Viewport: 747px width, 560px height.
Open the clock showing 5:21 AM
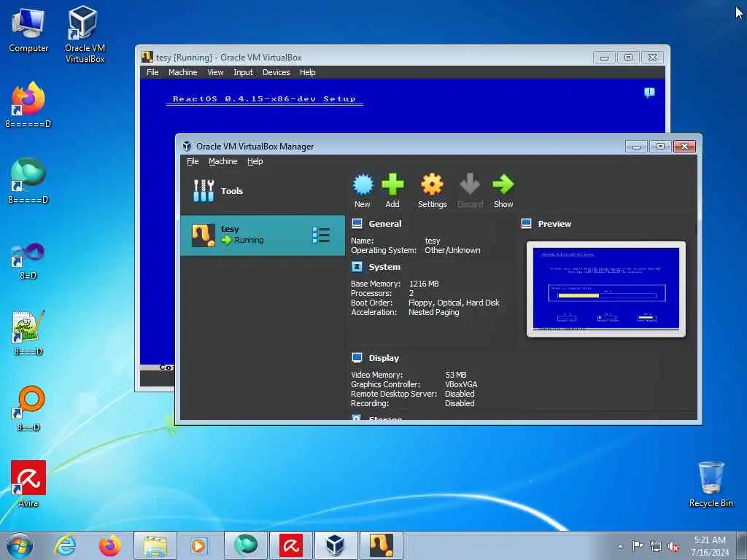tap(709, 546)
